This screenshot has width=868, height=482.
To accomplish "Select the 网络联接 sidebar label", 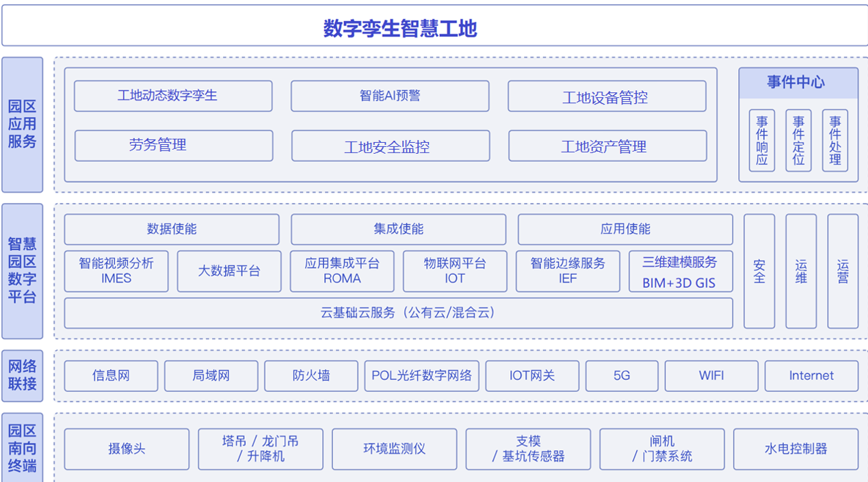I will (23, 375).
